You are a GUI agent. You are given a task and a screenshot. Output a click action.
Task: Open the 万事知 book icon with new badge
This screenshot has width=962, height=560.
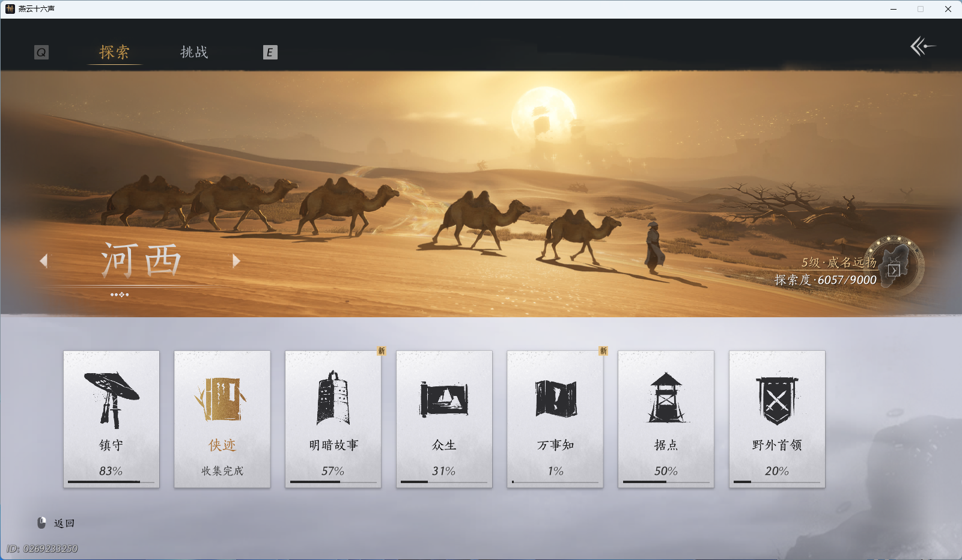[555, 400]
